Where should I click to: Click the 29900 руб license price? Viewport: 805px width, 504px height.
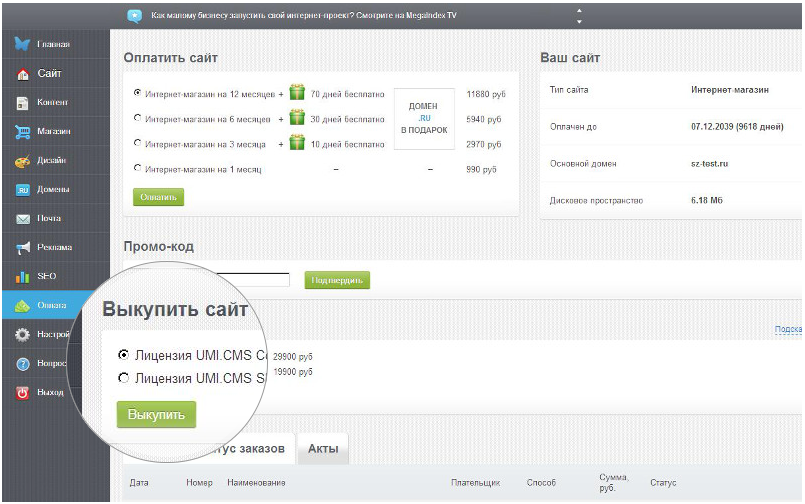point(293,356)
